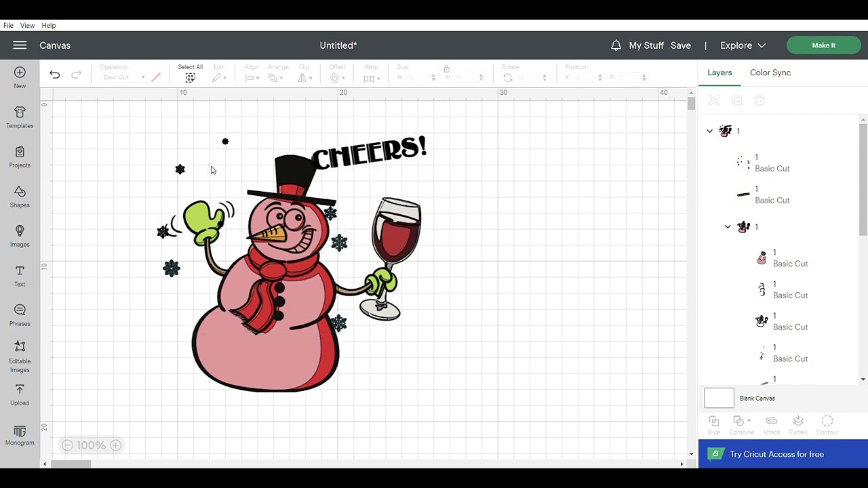Open the File menu

pyautogui.click(x=8, y=25)
